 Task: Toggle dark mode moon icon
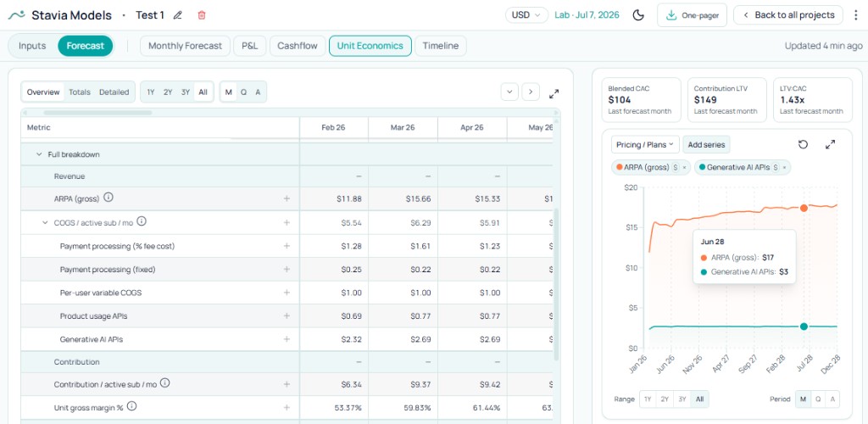tap(638, 15)
